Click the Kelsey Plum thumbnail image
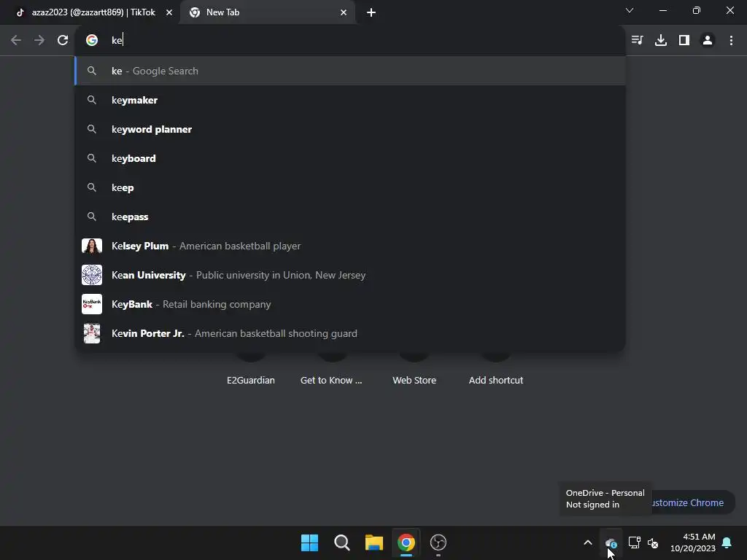This screenshot has height=560, width=747. (x=92, y=246)
